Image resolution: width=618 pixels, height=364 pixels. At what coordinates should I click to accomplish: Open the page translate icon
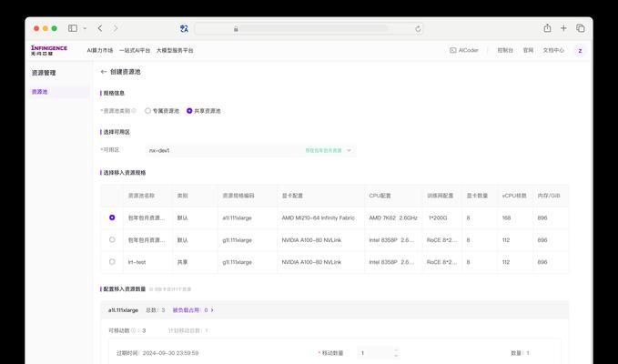[184, 28]
